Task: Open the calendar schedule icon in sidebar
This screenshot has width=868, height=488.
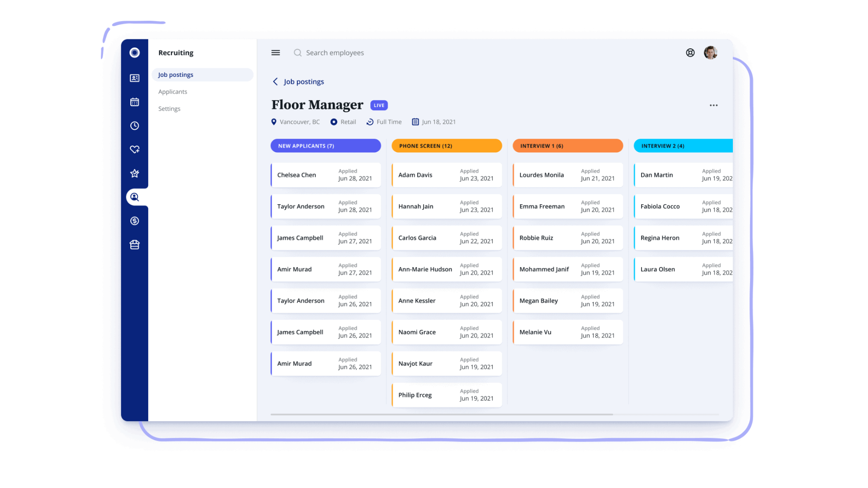Action: point(134,102)
